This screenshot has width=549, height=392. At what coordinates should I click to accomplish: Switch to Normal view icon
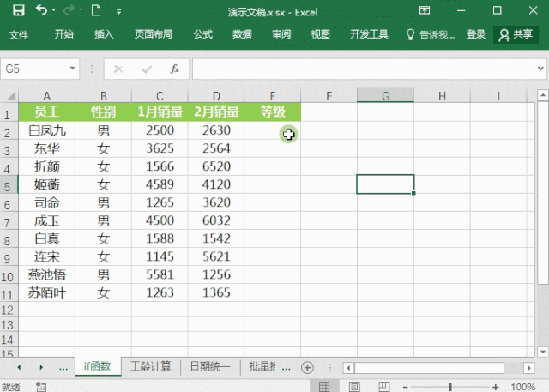click(x=324, y=386)
